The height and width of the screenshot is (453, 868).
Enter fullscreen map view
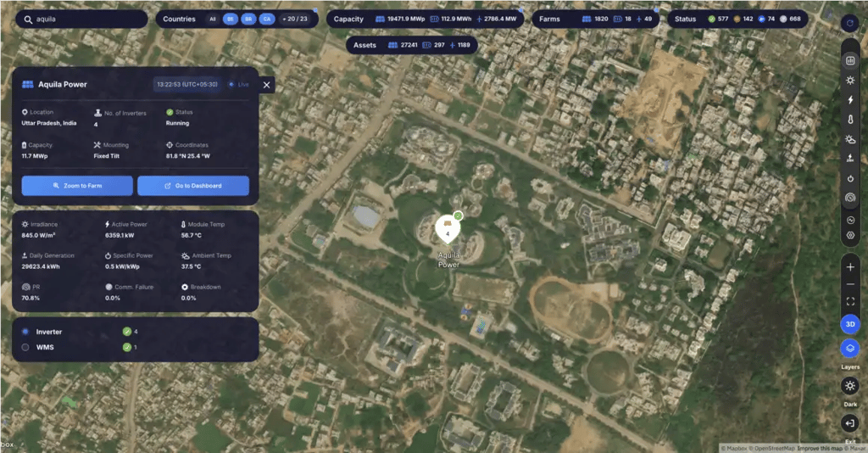pos(850,301)
